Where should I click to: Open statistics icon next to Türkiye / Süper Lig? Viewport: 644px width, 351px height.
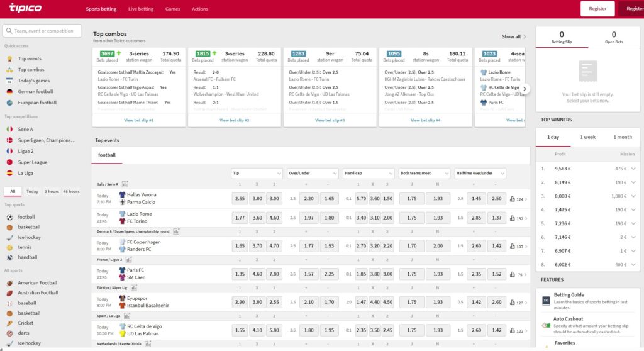click(x=133, y=287)
